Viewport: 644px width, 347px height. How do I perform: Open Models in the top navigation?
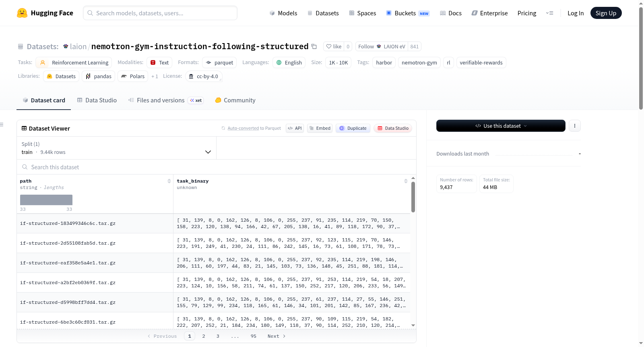point(283,13)
